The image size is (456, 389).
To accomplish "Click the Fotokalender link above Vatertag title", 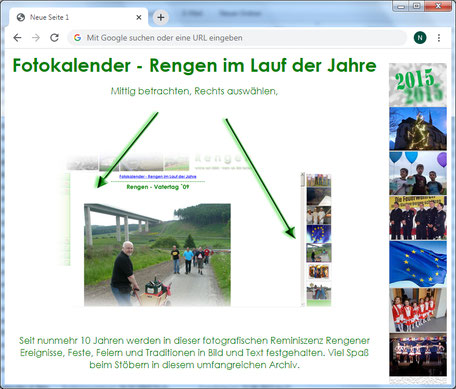I will 158,177.
